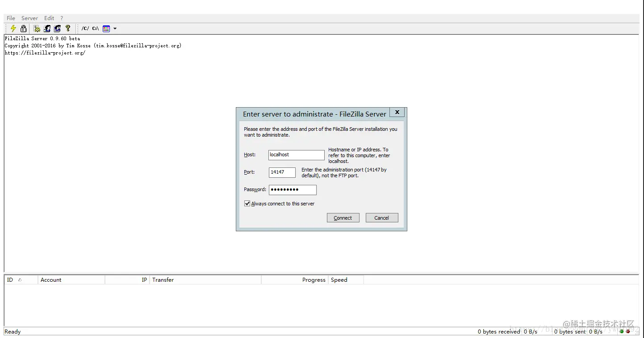Click the dialog title bar text
Image resolution: width=644 pixels, height=338 pixels.
(314, 114)
